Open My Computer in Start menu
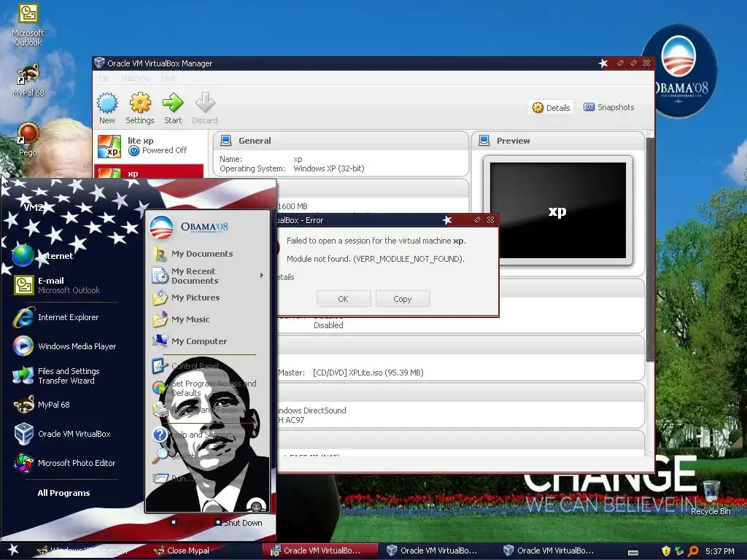Screen dimensions: 747x560 click(x=190, y=341)
